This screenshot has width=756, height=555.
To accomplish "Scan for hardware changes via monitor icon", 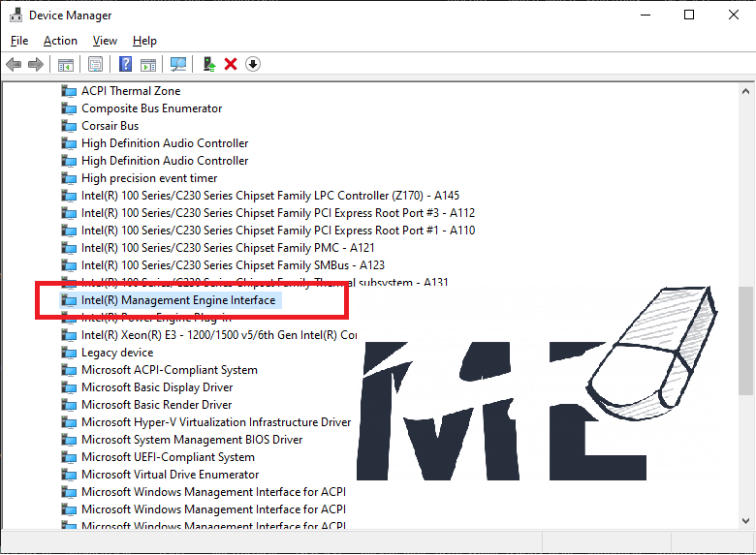I will coord(178,64).
